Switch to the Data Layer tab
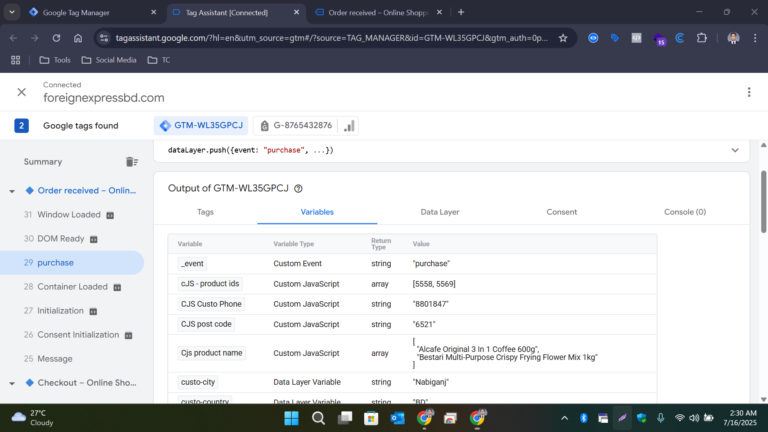Viewport: 768px width, 432px height. tap(439, 212)
